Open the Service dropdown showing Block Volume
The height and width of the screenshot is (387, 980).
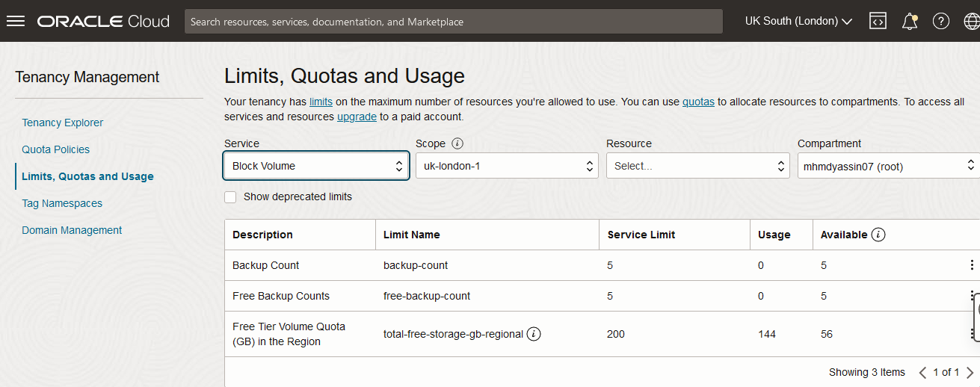(x=315, y=166)
